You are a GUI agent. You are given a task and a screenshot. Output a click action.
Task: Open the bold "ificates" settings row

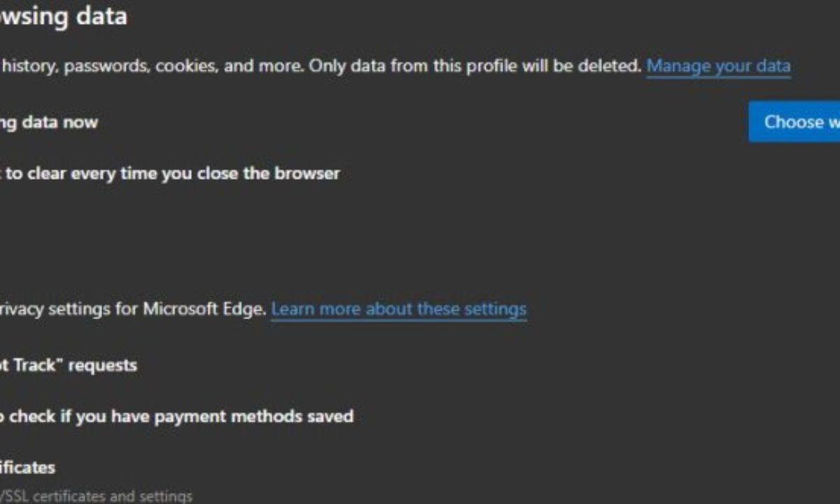point(27,467)
